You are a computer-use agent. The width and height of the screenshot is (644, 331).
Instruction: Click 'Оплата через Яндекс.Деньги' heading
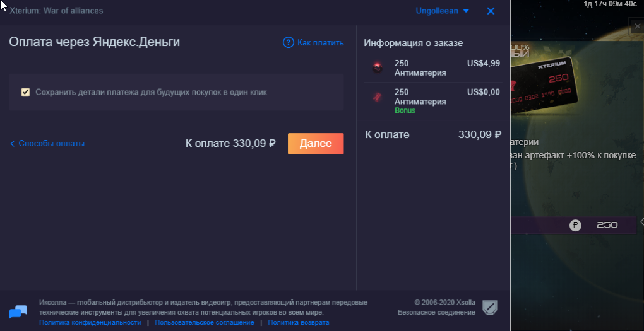point(95,42)
